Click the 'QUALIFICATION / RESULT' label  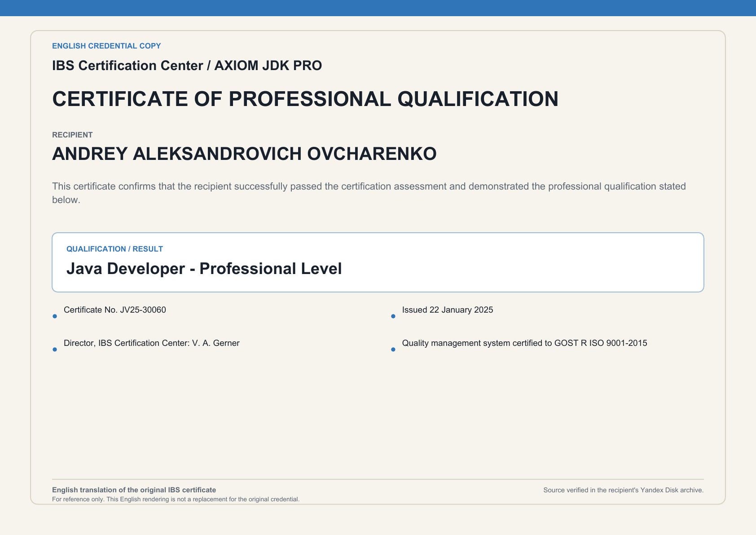tap(114, 249)
